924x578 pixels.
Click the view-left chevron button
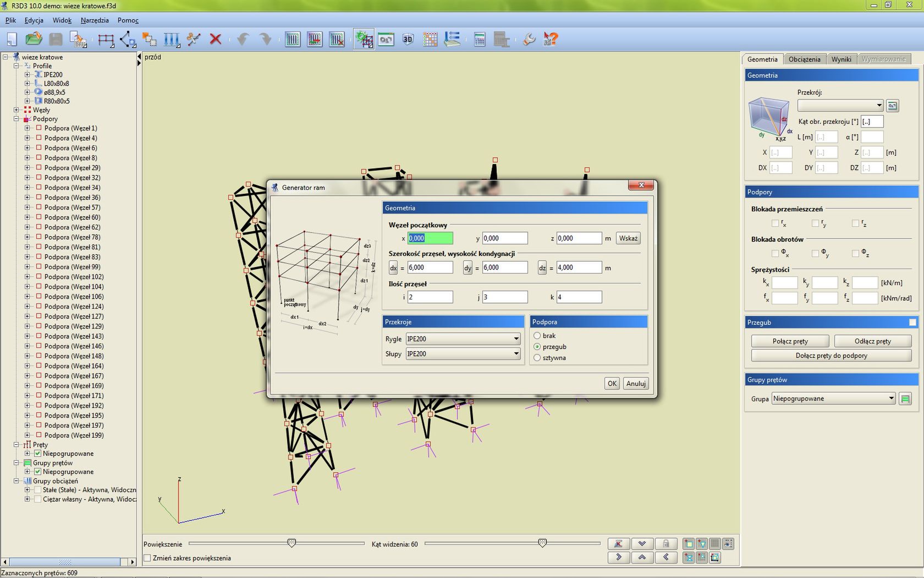[665, 557]
